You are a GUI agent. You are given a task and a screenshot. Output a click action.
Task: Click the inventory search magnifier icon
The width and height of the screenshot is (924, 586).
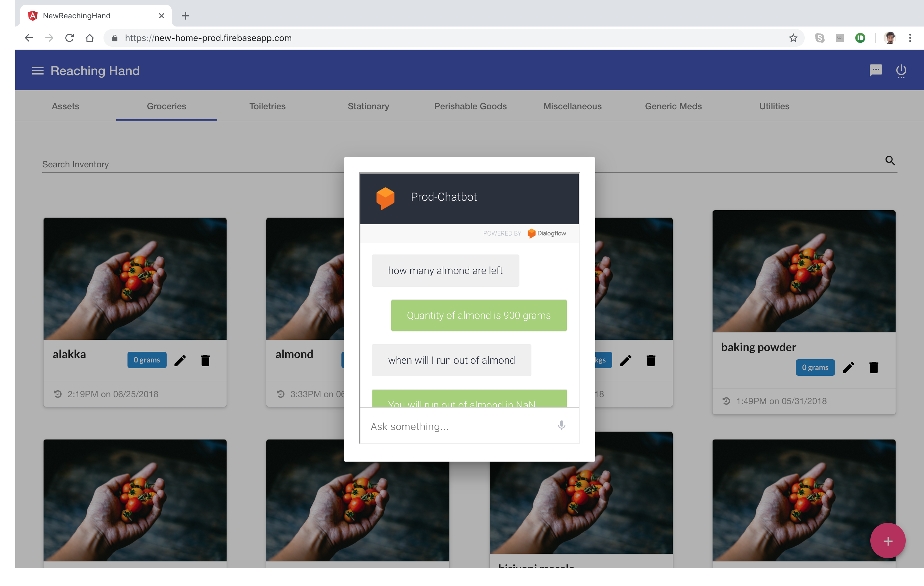pos(890,160)
